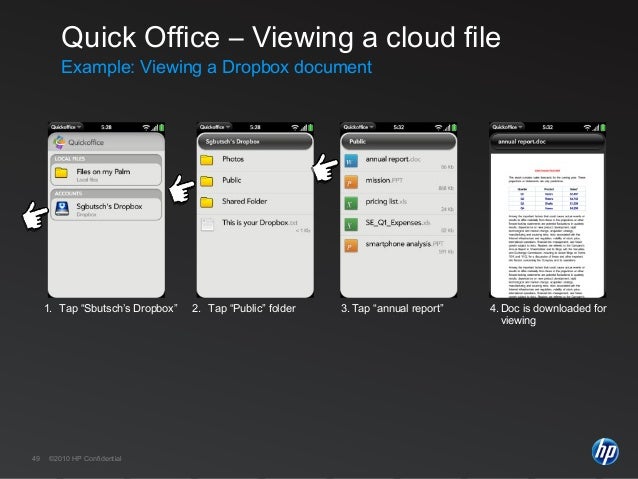Click the "ACCOUNTS" section header
This screenshot has height=479, width=638.
(106, 193)
